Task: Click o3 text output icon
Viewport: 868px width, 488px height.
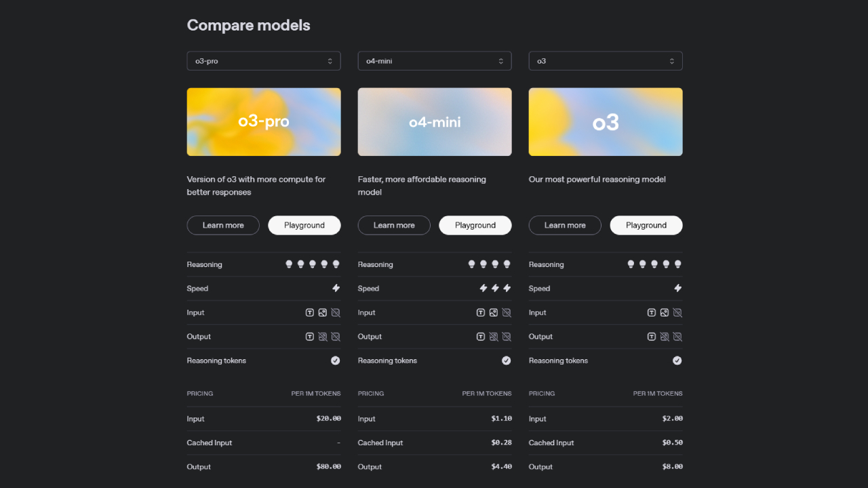Action: [x=652, y=336]
